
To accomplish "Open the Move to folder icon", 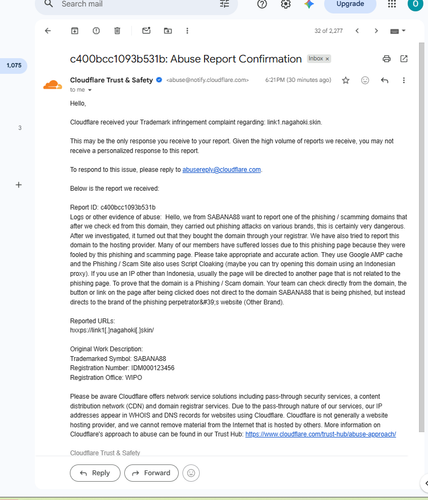I will [x=168, y=31].
